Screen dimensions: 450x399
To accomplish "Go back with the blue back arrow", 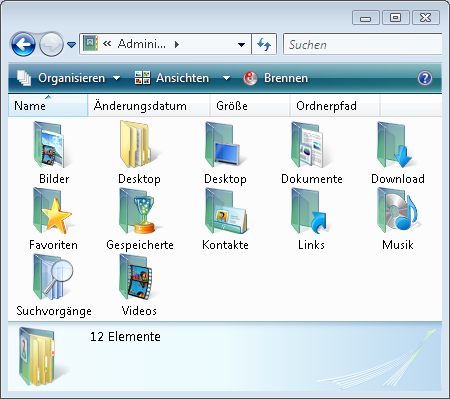I will [x=23, y=44].
